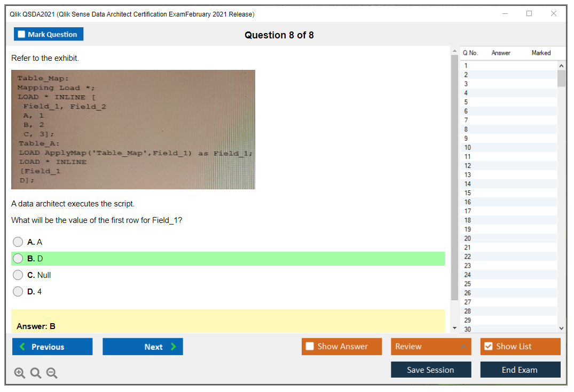
Task: Click the zoom reset magnifier icon
Action: [x=36, y=373]
